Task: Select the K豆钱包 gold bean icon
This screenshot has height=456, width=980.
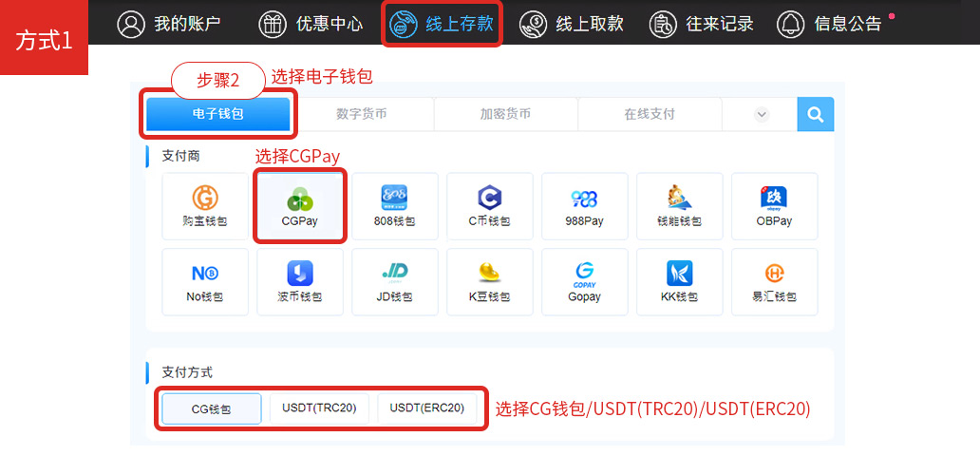Action: pyautogui.click(x=489, y=274)
